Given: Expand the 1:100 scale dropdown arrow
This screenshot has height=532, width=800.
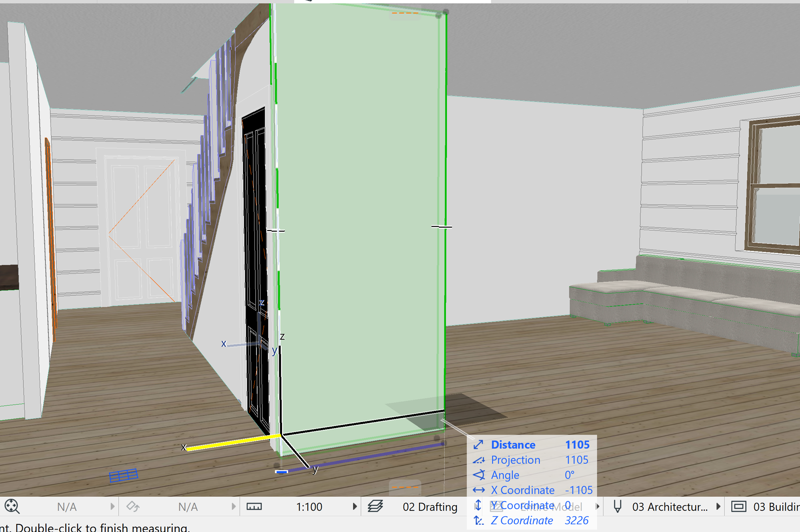Looking at the screenshot, I should [x=354, y=506].
